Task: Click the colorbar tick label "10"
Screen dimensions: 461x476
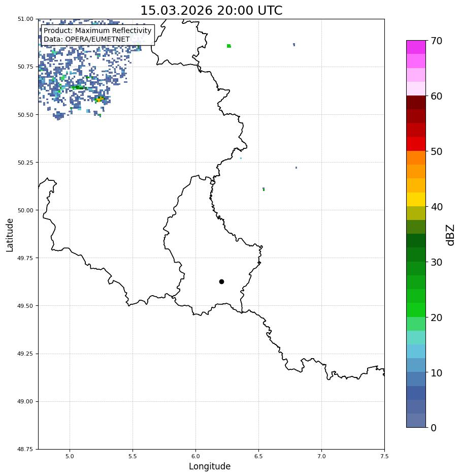Action: [x=437, y=373]
